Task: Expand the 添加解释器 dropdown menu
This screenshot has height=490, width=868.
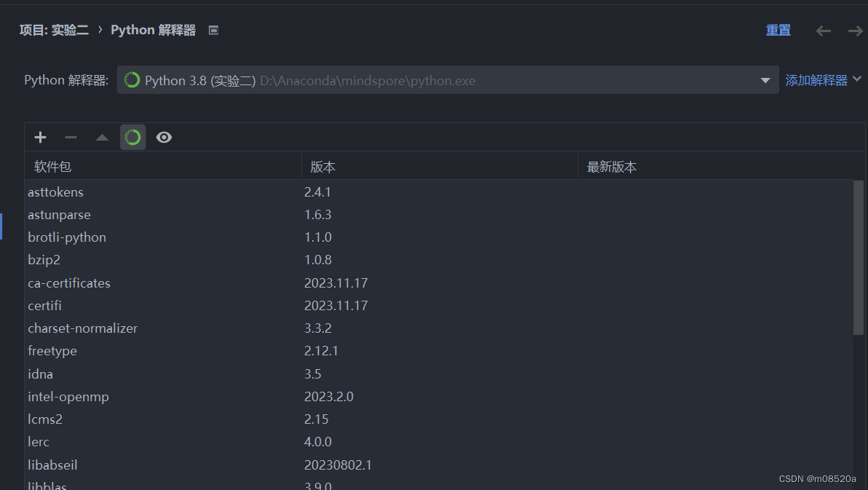Action: tap(857, 80)
